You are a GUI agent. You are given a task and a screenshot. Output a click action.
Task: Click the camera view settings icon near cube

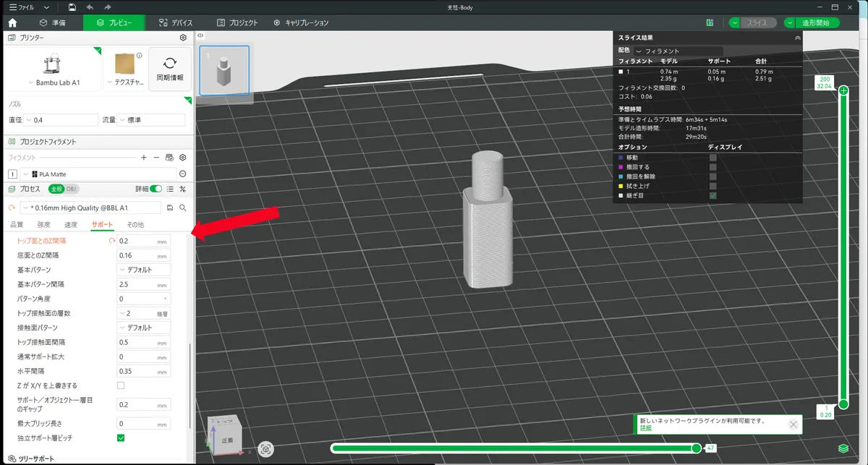point(266,449)
